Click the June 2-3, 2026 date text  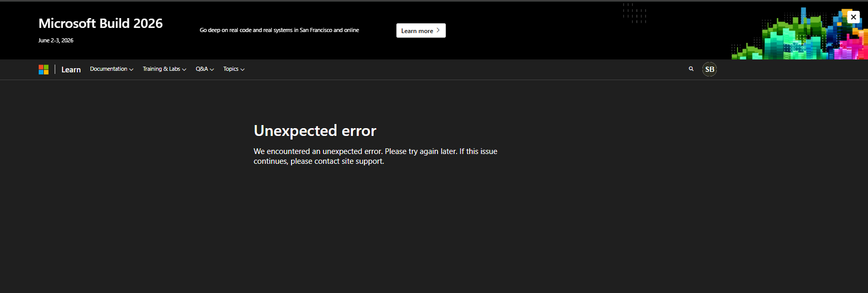click(56, 40)
